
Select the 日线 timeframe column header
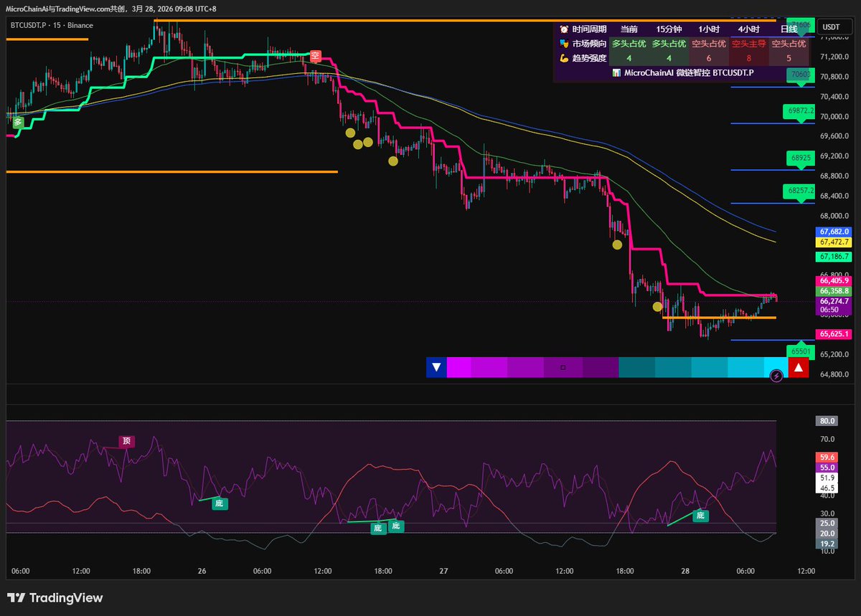tap(789, 29)
